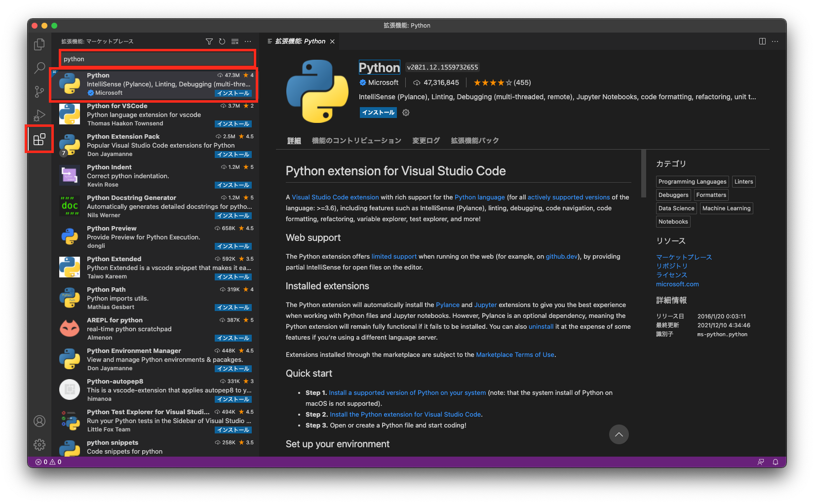Open feedback icon in status bar
This screenshot has width=814, height=504.
click(761, 462)
